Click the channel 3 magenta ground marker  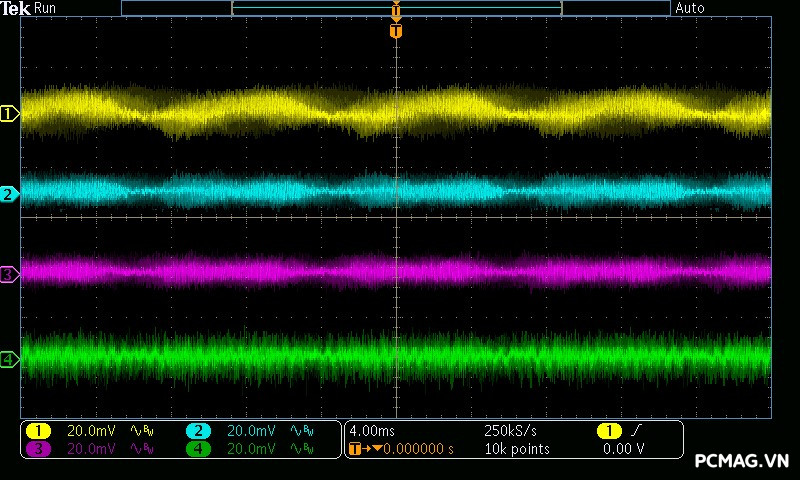click(x=9, y=273)
